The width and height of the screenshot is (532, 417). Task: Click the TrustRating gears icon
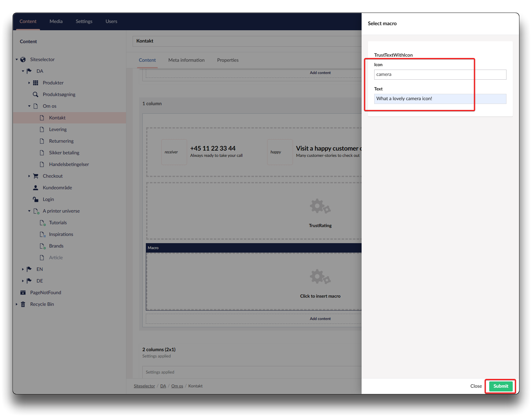320,207
